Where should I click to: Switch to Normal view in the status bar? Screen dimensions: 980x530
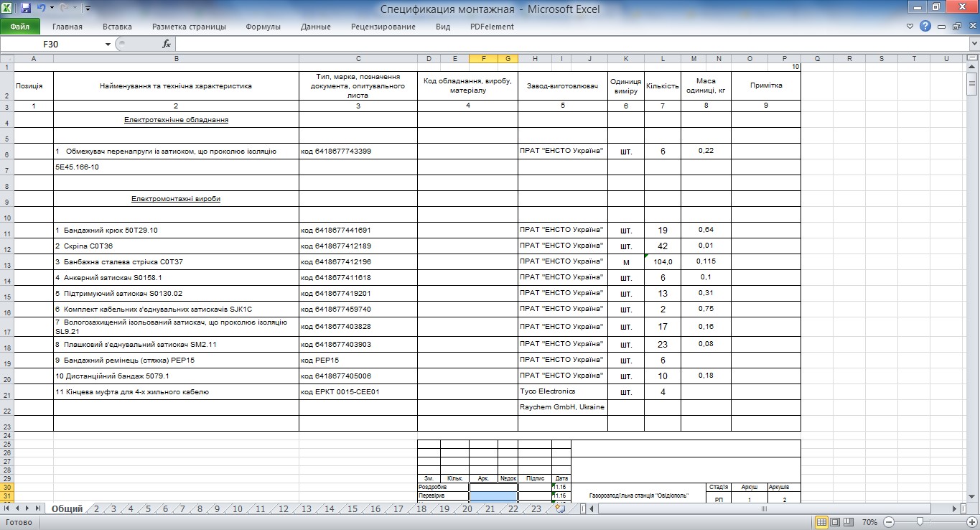click(823, 522)
